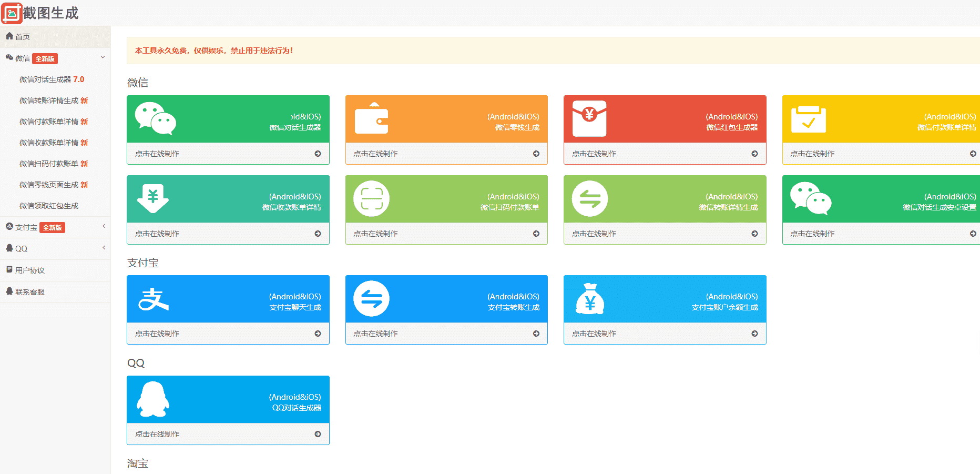
Task: Open 首页 in the sidebar
Action: pos(23,37)
